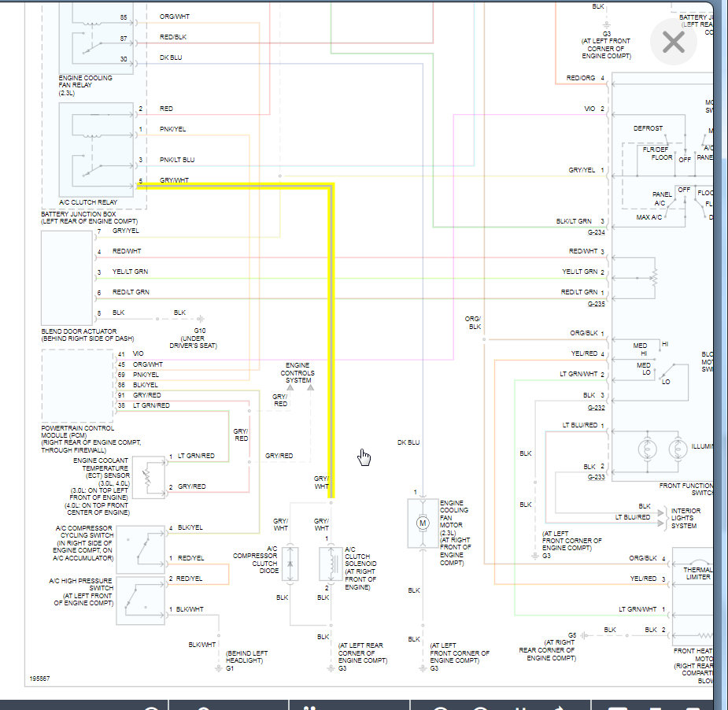Click the ECT sensor resistor symbol
The height and width of the screenshot is (710, 728).
tap(147, 477)
